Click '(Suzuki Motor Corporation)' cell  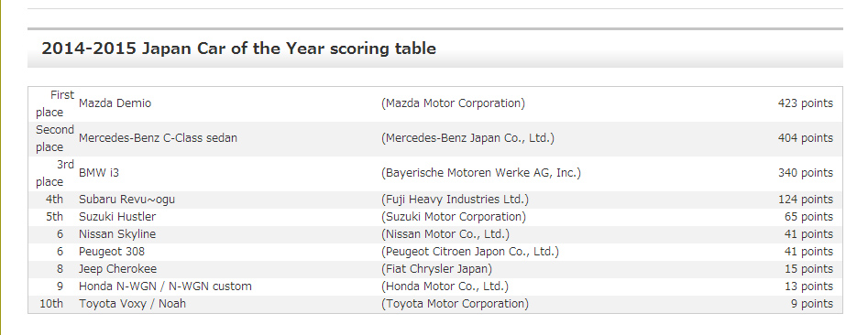(x=454, y=217)
